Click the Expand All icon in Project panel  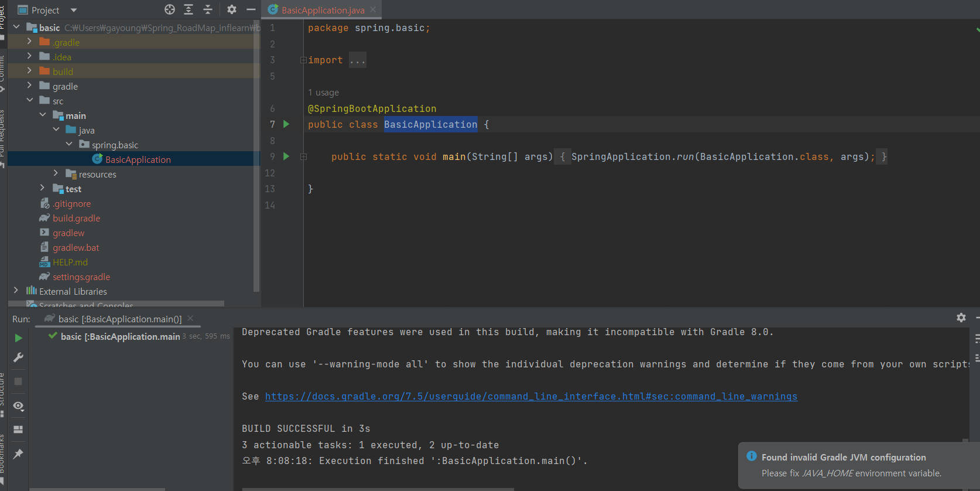(189, 9)
